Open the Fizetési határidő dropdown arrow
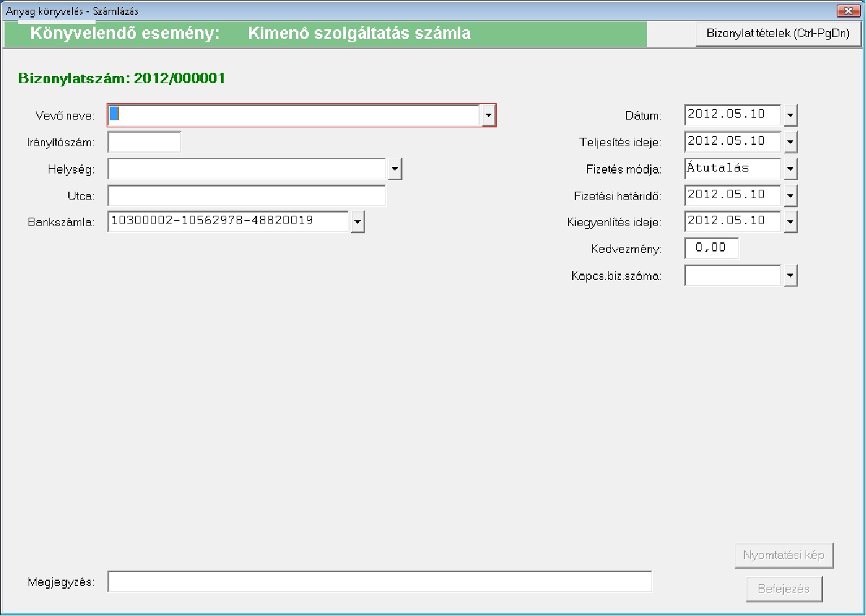 790,196
